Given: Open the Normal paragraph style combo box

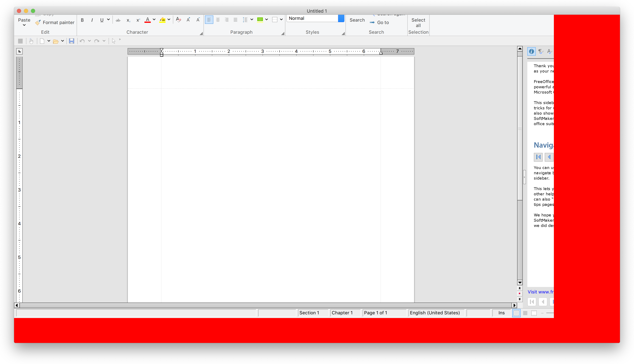Looking at the screenshot, I should [x=341, y=18].
